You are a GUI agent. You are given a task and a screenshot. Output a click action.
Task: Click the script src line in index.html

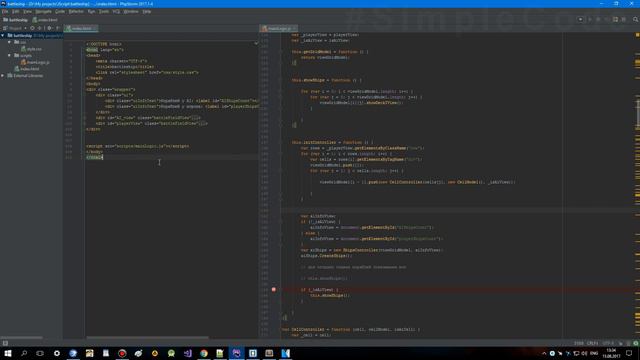(137, 146)
